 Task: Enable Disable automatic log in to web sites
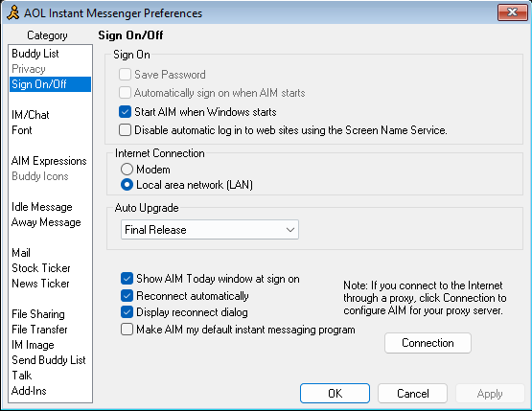tap(125, 130)
